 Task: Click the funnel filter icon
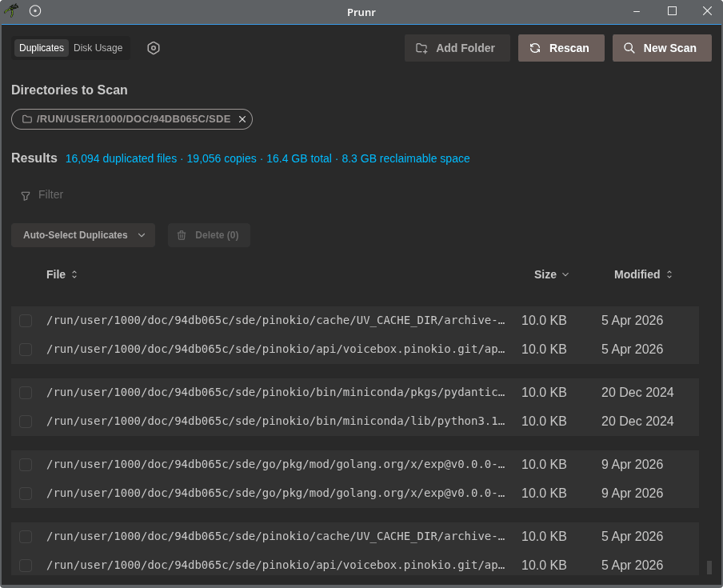coord(26,195)
